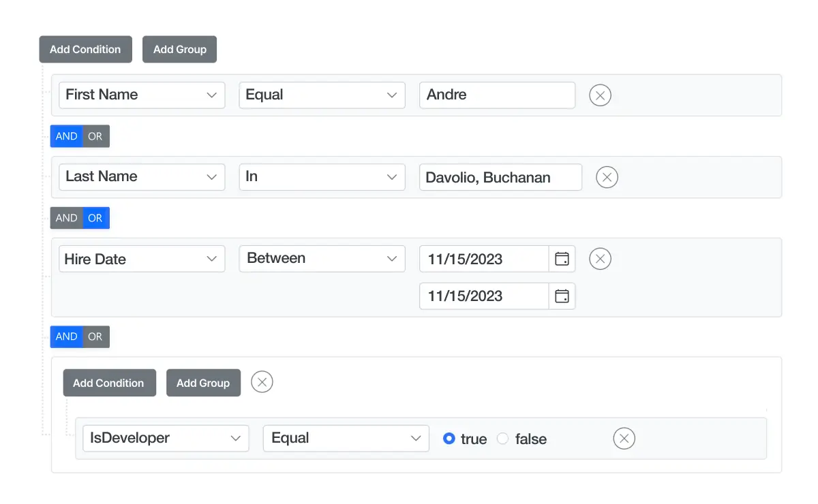Switch first connector from AND to OR
This screenshot has height=504, width=818.
96,136
